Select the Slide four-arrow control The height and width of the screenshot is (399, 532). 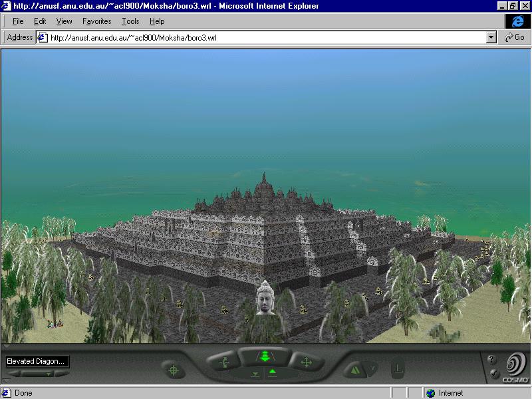(306, 362)
